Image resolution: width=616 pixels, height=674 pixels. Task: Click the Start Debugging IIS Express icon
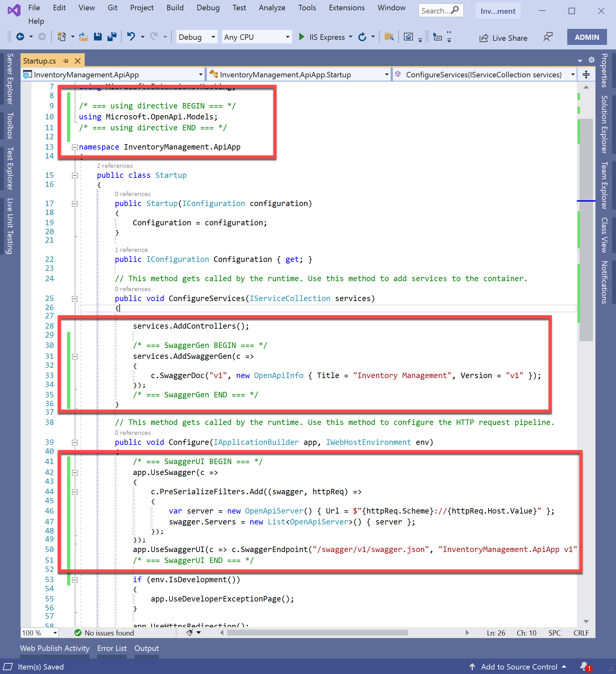[302, 37]
